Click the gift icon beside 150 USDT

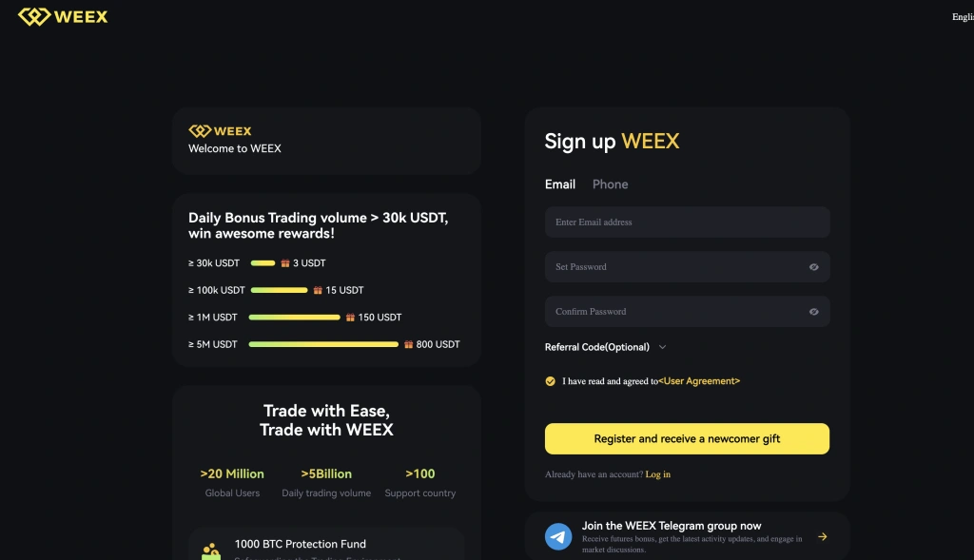[x=350, y=318]
